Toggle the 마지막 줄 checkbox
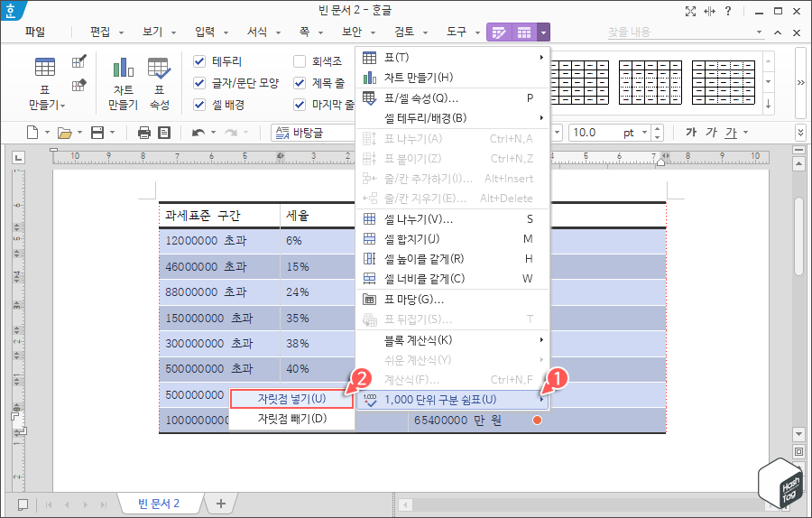 pyautogui.click(x=300, y=105)
